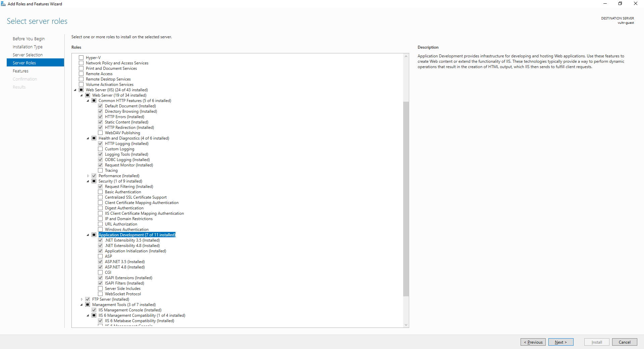Enable Custom Logging under Health and Diagnostics
Screen dimensions: 644x349
tap(100, 149)
